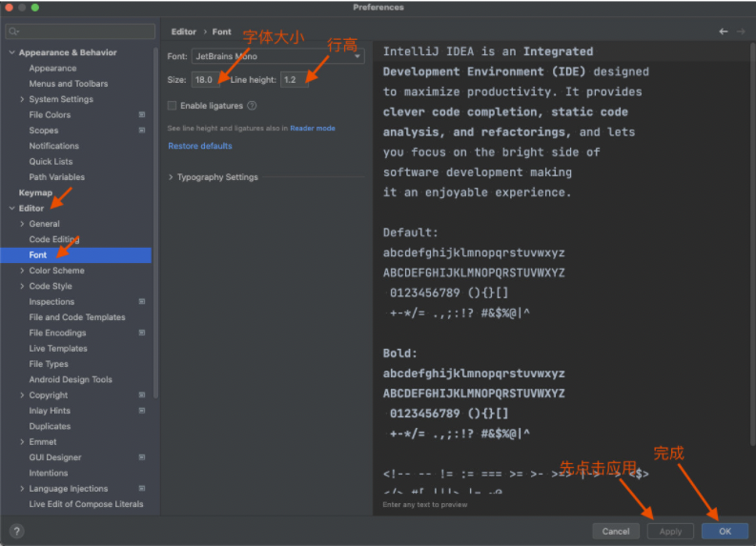The height and width of the screenshot is (546, 756).
Task: Open the Font dropdown JetBrains Mono
Action: [277, 56]
